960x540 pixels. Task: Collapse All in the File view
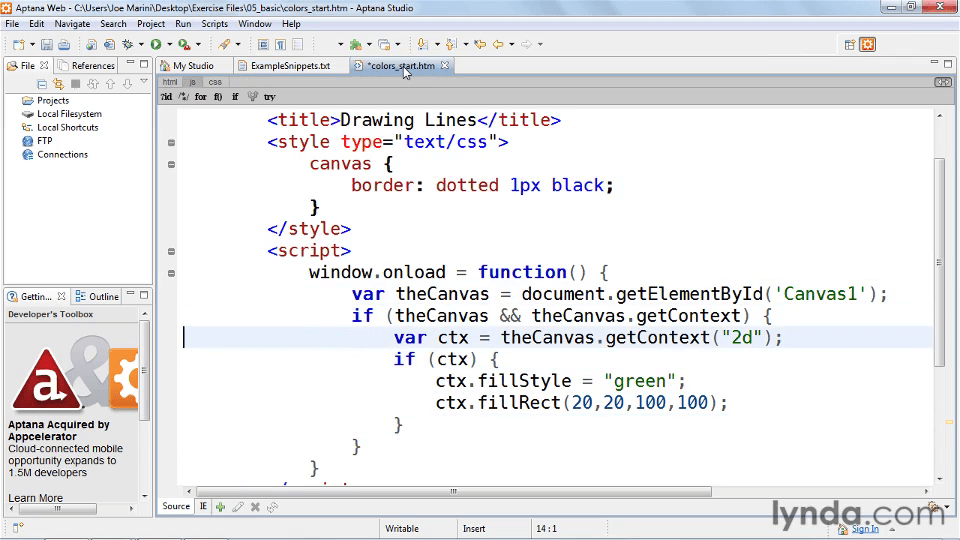click(x=42, y=84)
